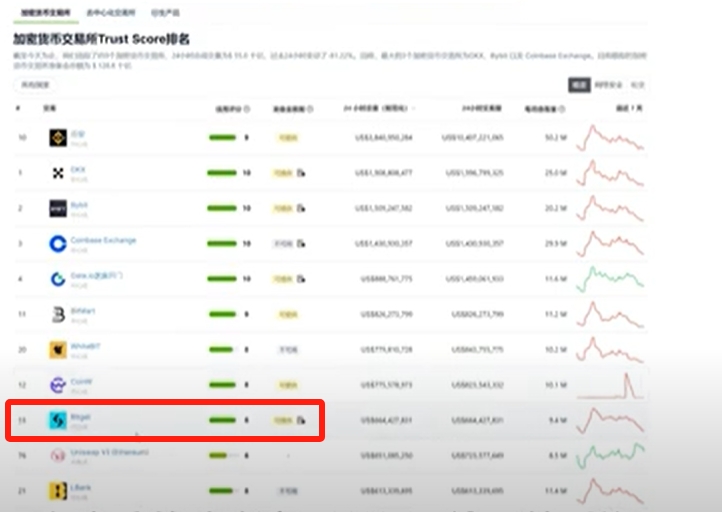Image resolution: width=722 pixels, height=512 pixels.
Task: Open the Coinbase Exchange link
Action: [x=103, y=240]
